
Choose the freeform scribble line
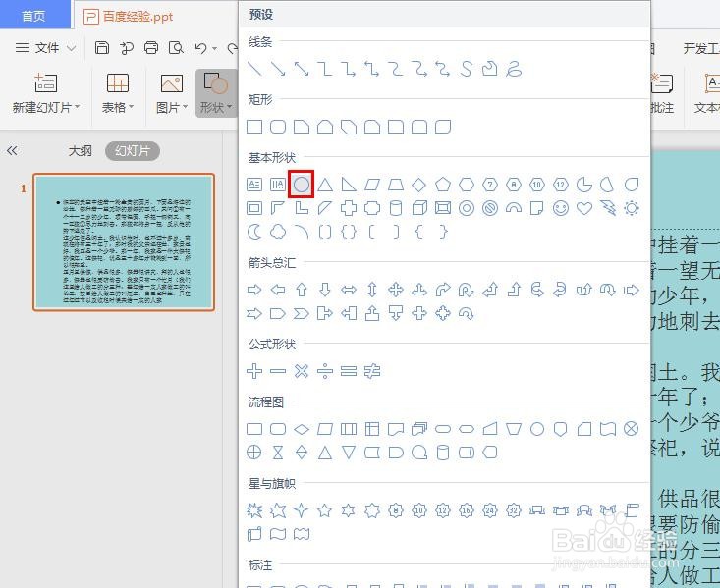click(x=514, y=69)
